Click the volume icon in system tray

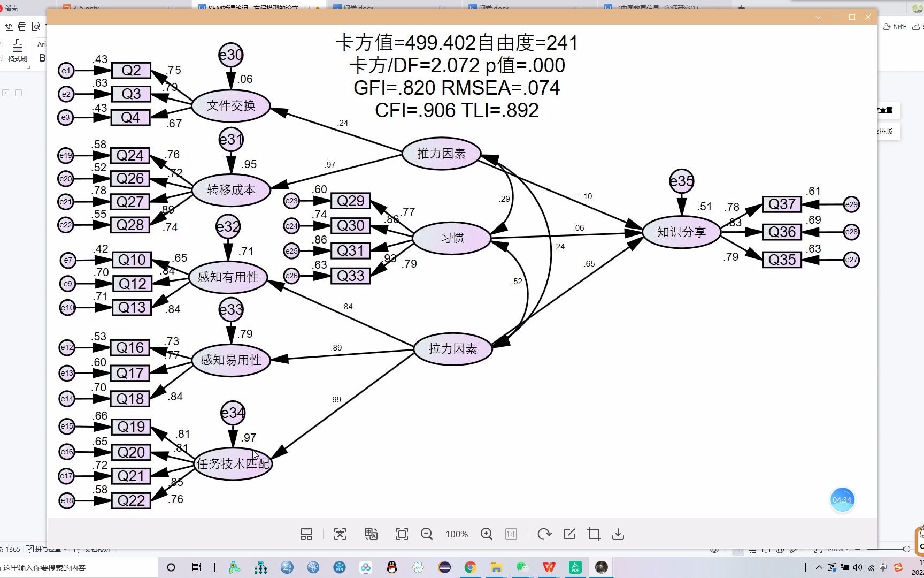[858, 567]
